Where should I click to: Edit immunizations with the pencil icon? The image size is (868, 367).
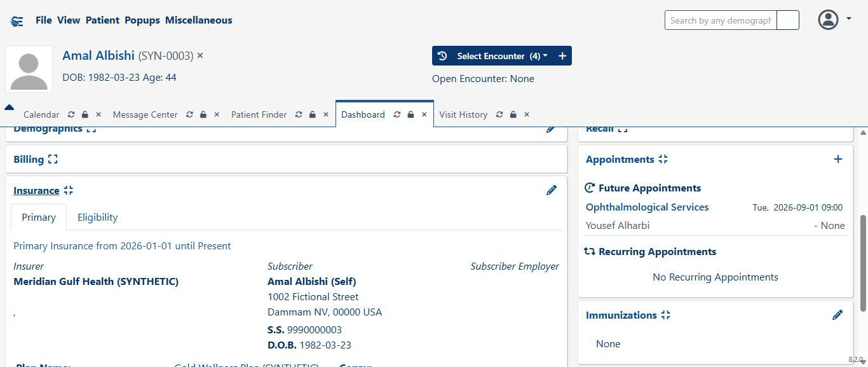837,315
